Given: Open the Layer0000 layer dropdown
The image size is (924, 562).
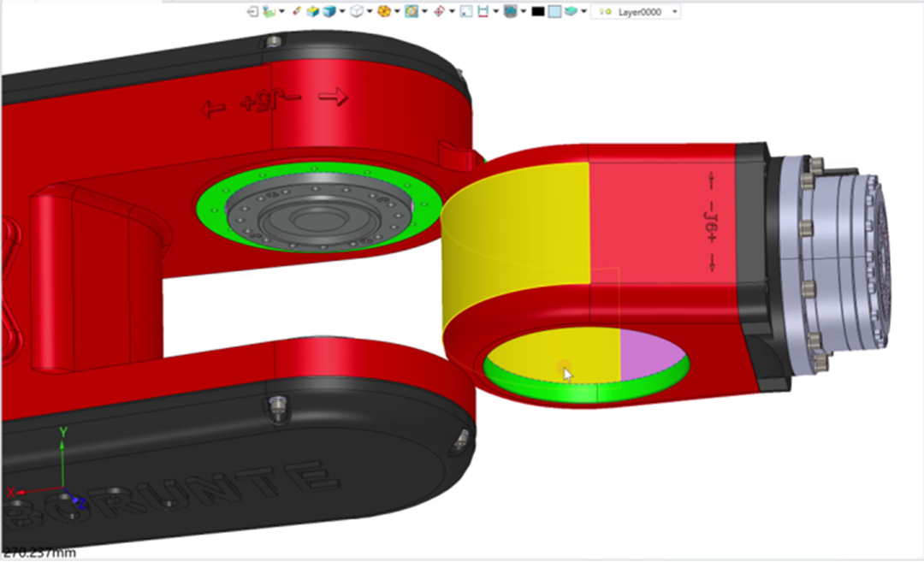Looking at the screenshot, I should coord(675,12).
